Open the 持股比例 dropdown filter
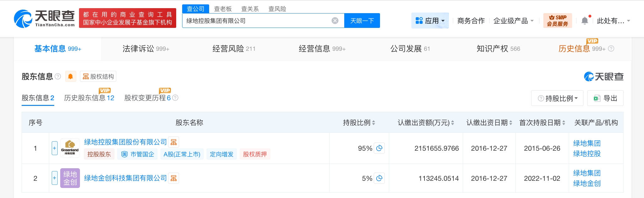644x198 pixels. (557, 98)
